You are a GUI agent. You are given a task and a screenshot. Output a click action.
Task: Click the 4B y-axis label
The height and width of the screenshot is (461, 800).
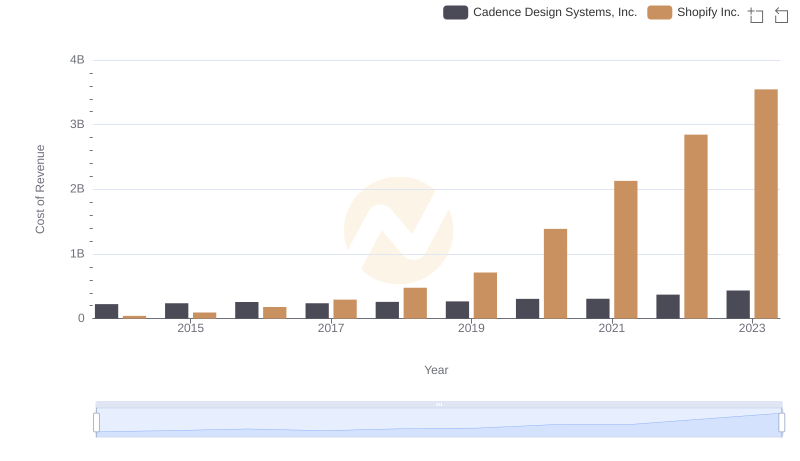pyautogui.click(x=77, y=60)
